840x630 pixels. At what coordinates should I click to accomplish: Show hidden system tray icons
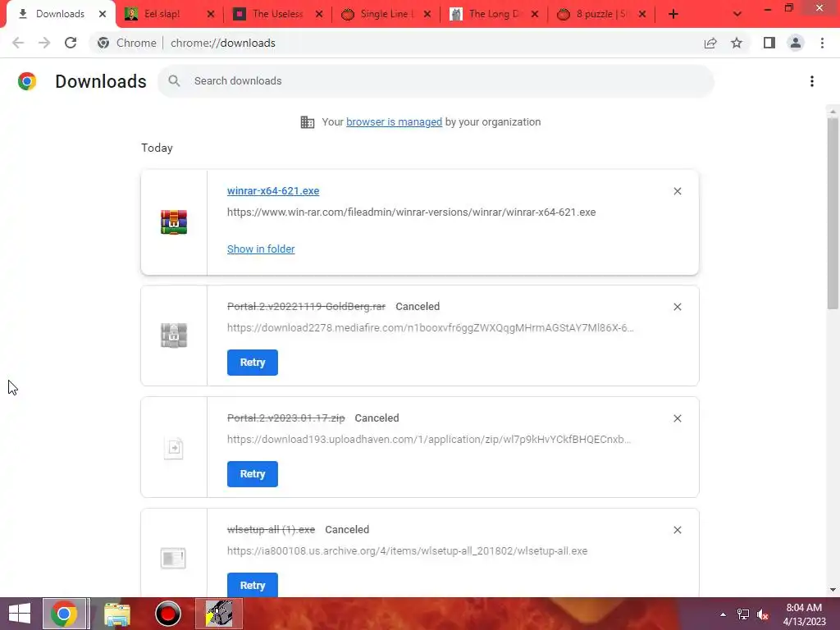(723, 614)
